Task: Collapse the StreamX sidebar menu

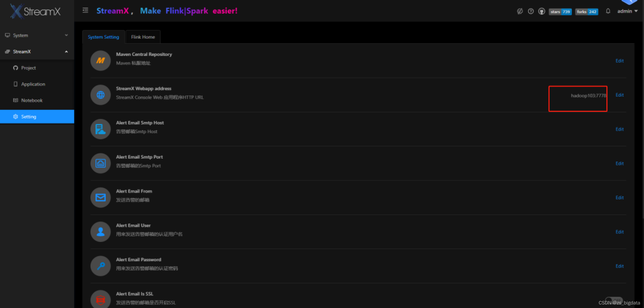Action: (37, 52)
